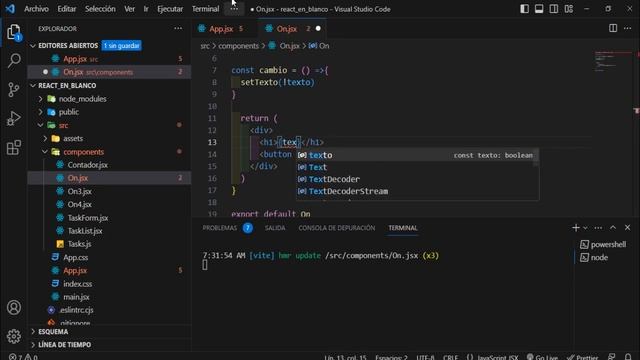Screen dimensions: 640x360
Task: Open Source Control view in activity bar
Action: pos(14,89)
